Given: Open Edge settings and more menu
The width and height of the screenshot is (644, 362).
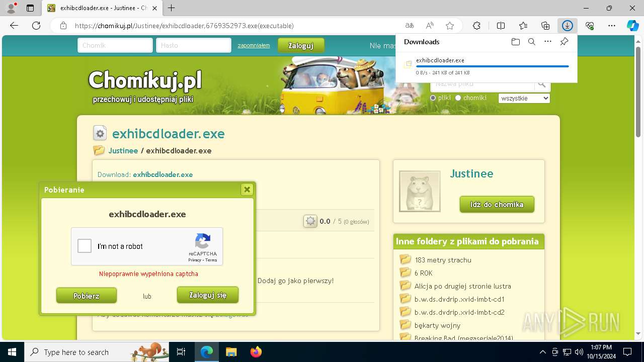Looking at the screenshot, I should coord(612,26).
